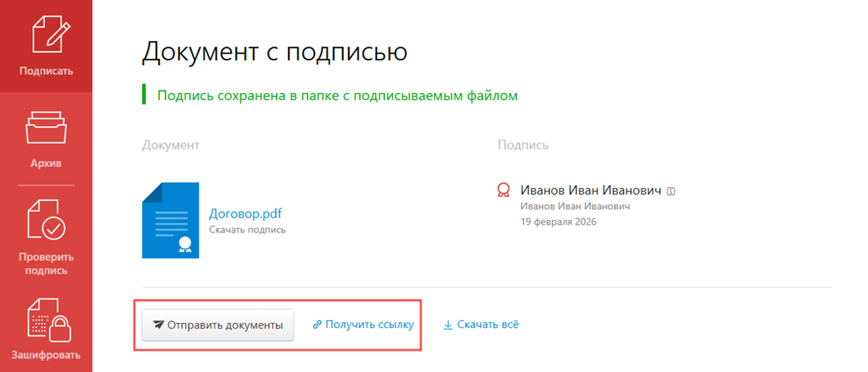
Task: Click the download arrow icon before Скачать всё
Action: pyautogui.click(x=448, y=324)
